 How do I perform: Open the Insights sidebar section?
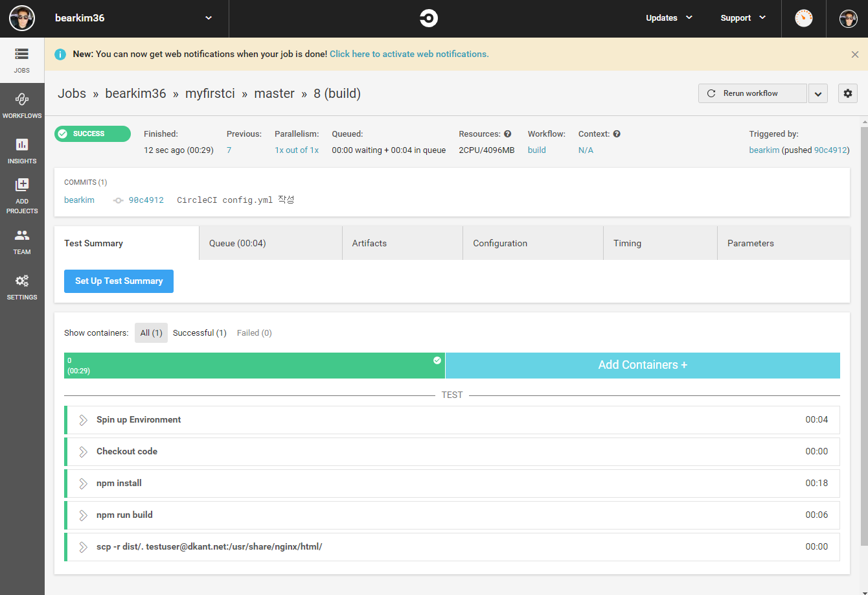click(x=22, y=151)
